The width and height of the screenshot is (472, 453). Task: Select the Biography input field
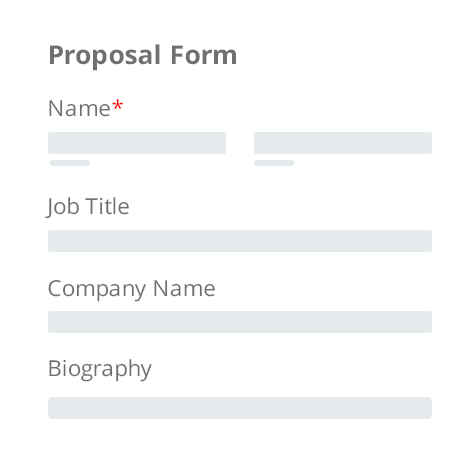(240, 408)
